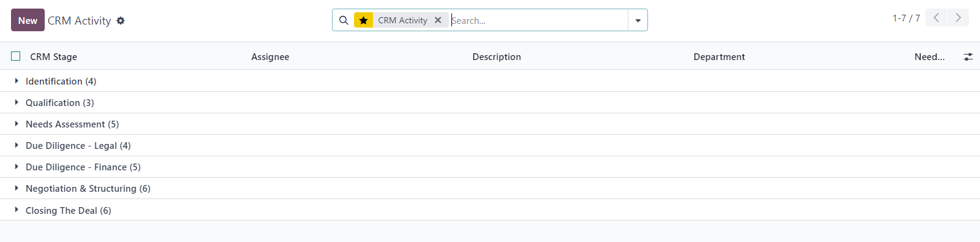Focus the Search input field
980x242 pixels.
[x=538, y=20]
